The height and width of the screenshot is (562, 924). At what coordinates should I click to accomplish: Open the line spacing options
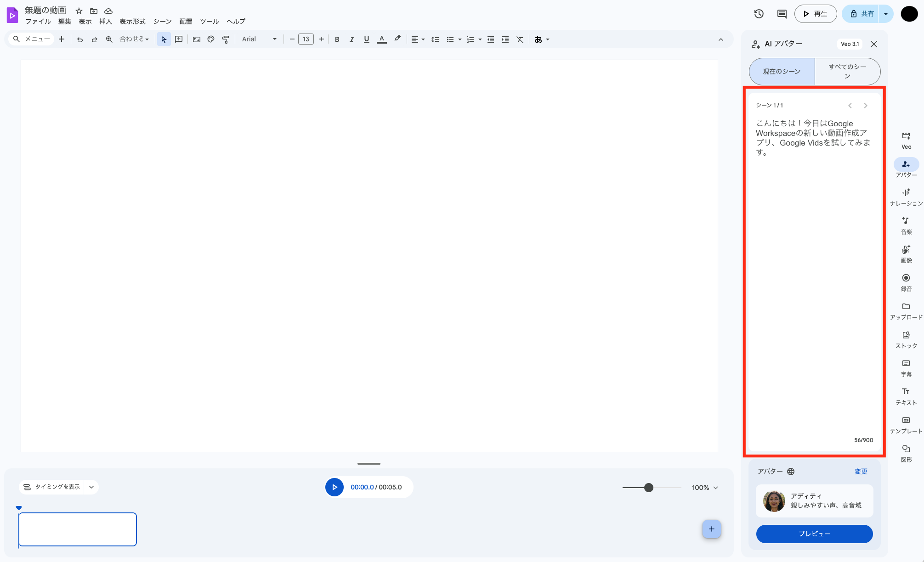435,39
